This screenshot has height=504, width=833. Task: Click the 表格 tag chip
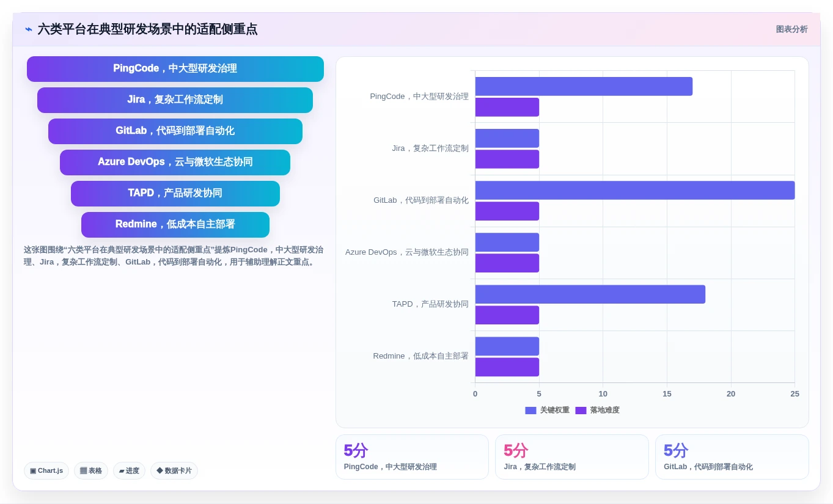pyautogui.click(x=91, y=470)
